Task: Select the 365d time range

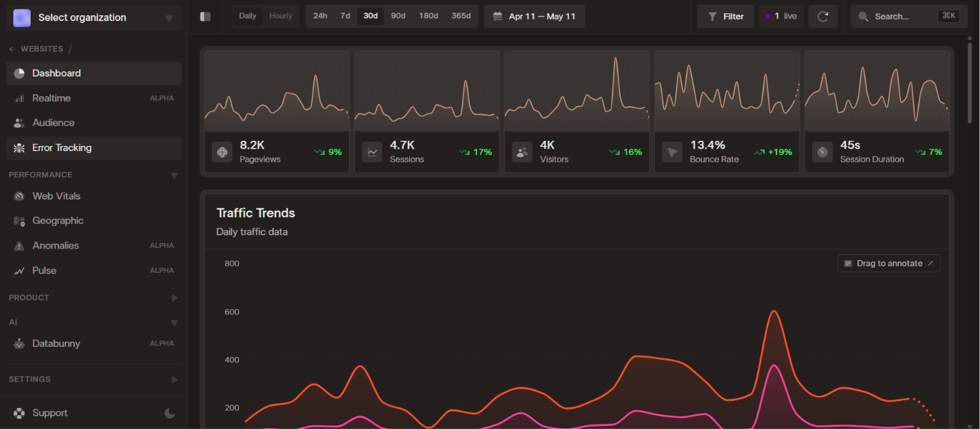Action: click(x=461, y=16)
